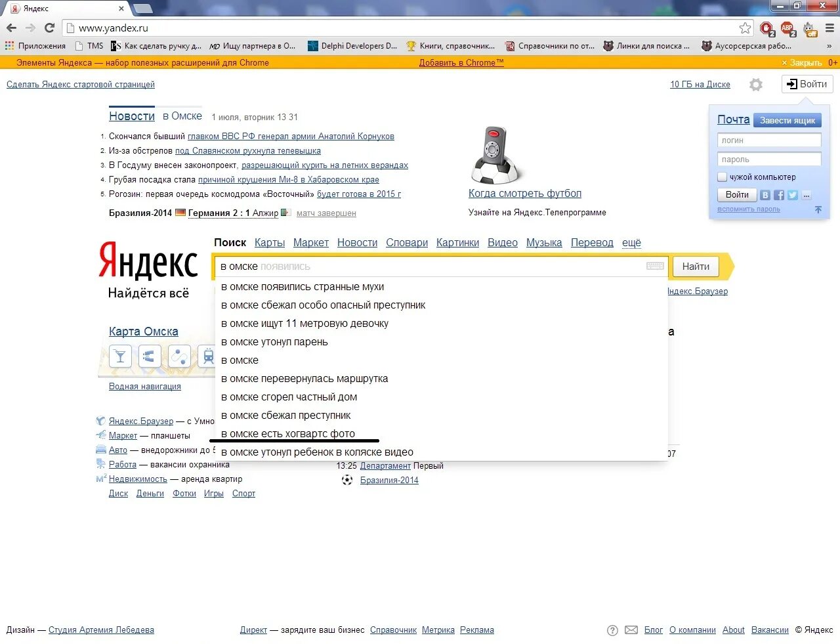Click the browser address bar
This screenshot has height=644, width=840.
point(407,28)
